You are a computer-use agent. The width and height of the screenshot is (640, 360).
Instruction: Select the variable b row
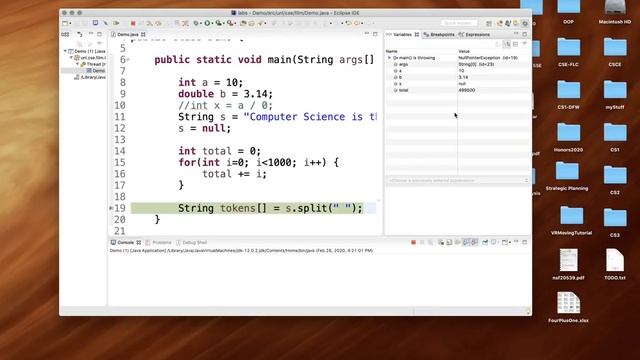pos(457,77)
